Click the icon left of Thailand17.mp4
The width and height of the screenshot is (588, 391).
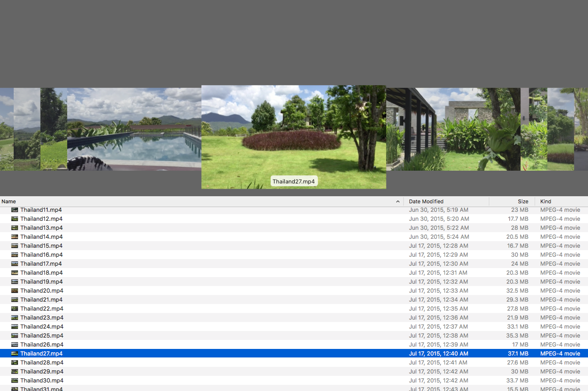(x=15, y=264)
